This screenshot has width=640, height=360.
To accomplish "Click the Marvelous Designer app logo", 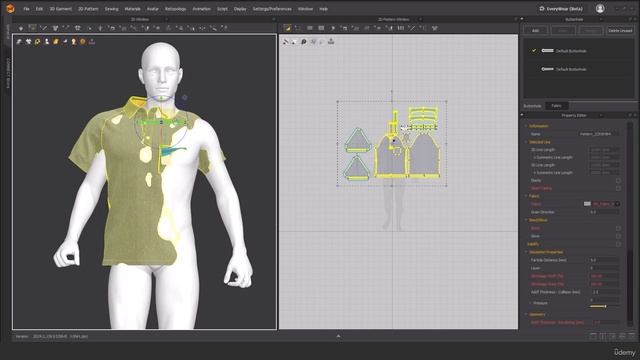I will 10,8.
